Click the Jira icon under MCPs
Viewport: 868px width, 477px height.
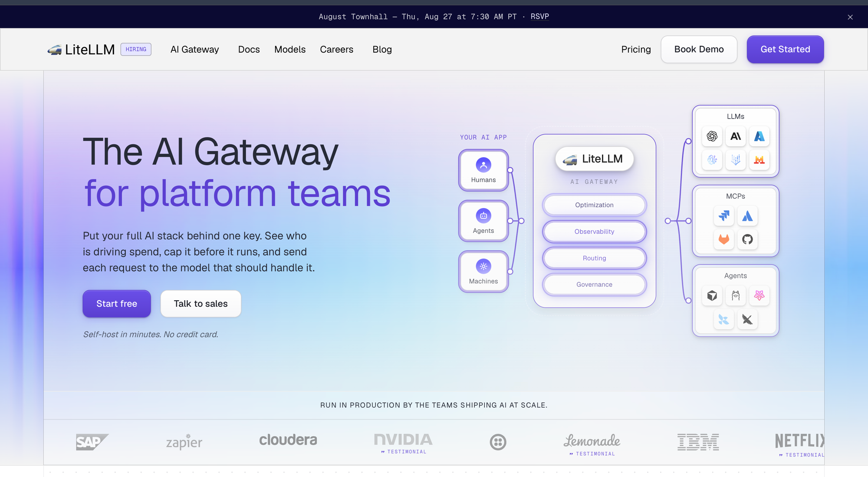point(724,216)
